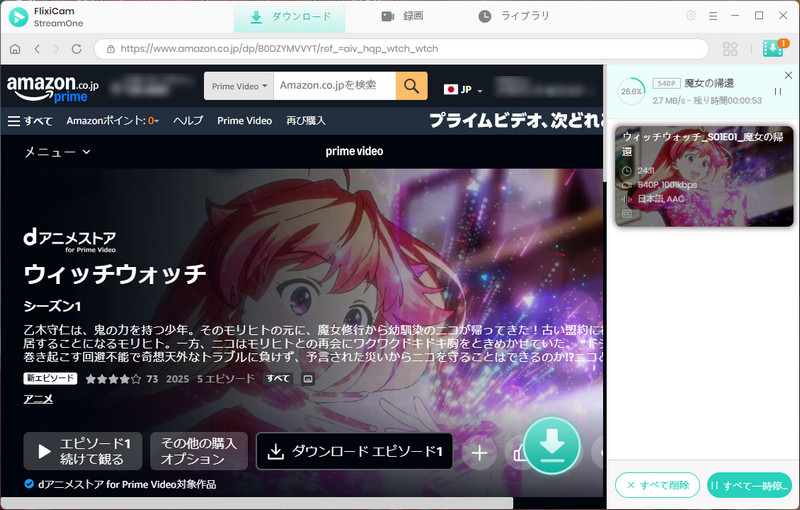Click the 新エピソード badge
Screen dimensions: 800x510
tap(50, 378)
